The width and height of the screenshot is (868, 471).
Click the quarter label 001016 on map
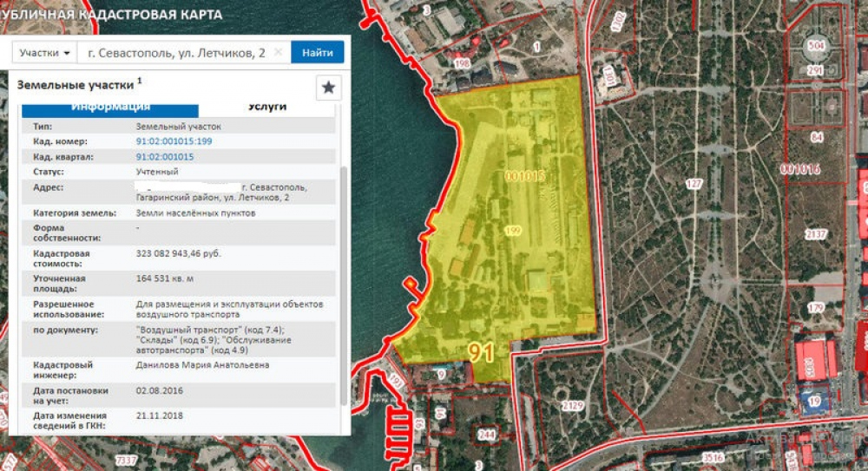[x=799, y=169]
